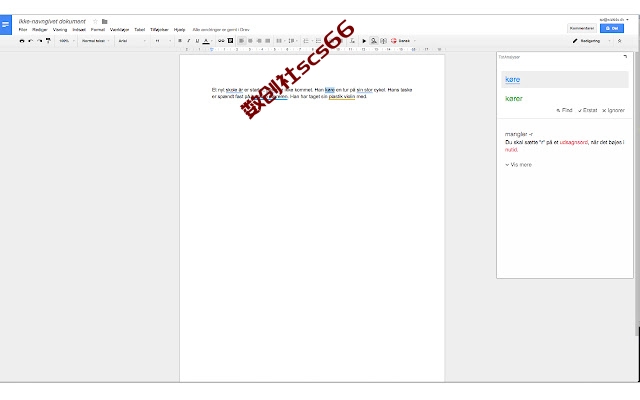Screen dimensions: 640x400
Task: Click the print icon in toolbar
Action: coord(22,41)
